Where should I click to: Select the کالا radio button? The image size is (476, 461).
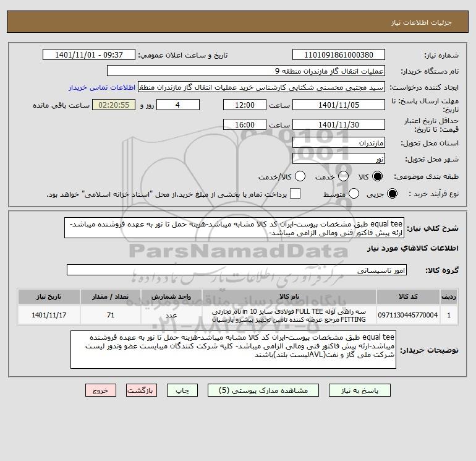click(377, 176)
